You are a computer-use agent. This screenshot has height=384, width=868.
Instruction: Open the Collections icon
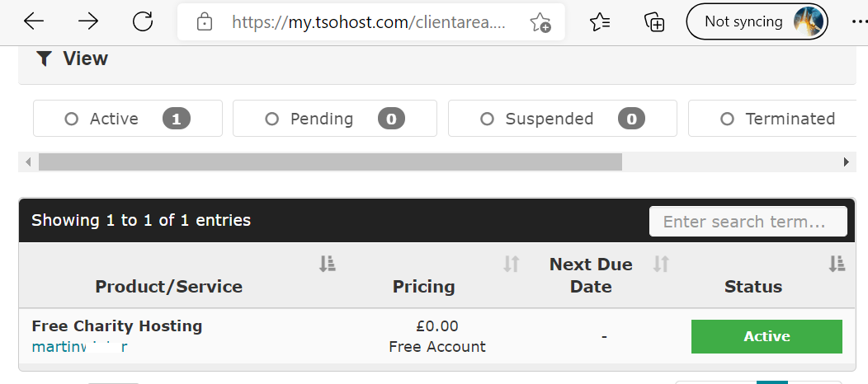(654, 22)
